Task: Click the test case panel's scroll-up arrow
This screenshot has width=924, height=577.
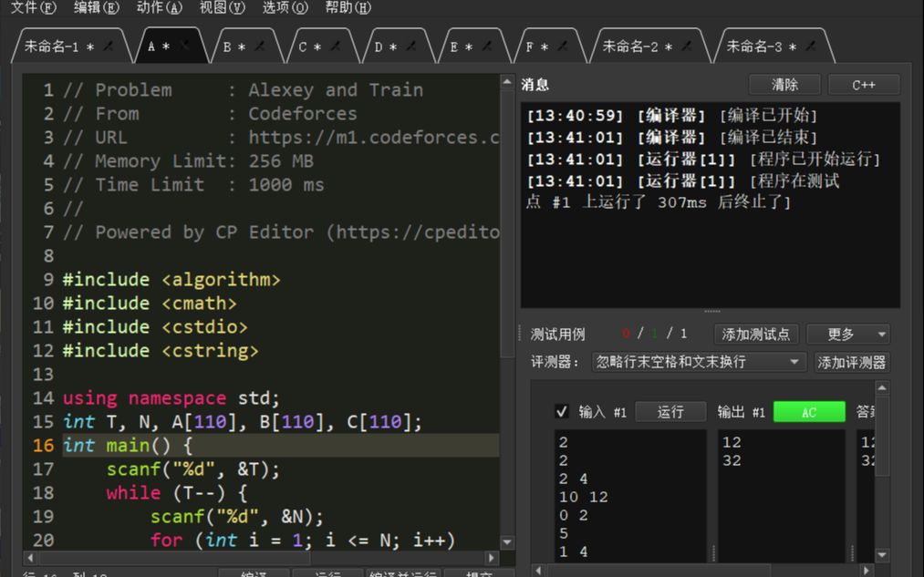Action: tap(882, 388)
